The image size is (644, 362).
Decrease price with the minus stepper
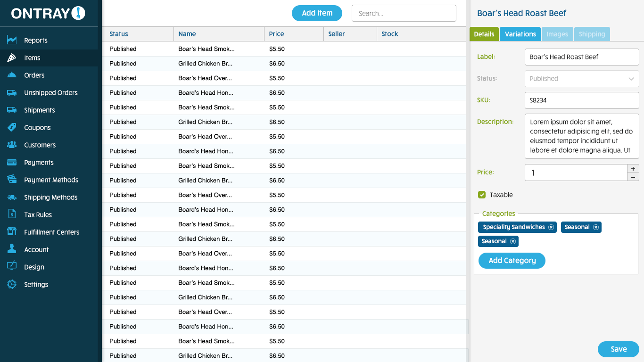(633, 177)
